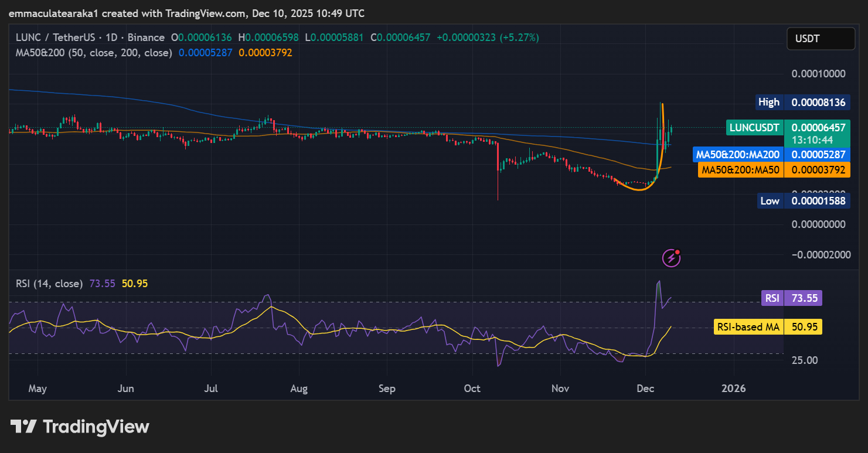Click the Dec marker on time axis
Screen dimensions: 868x453
click(x=645, y=389)
